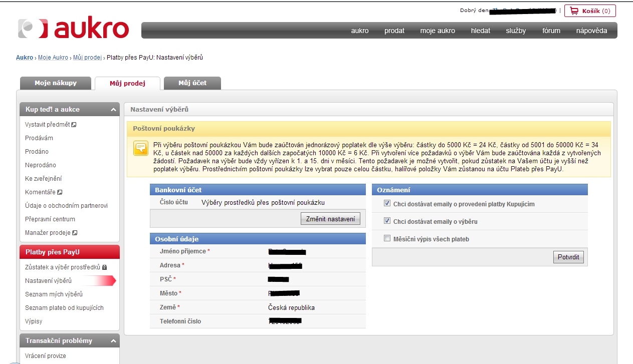
Task: Open moje aukro in top navigation
Action: coord(438,31)
